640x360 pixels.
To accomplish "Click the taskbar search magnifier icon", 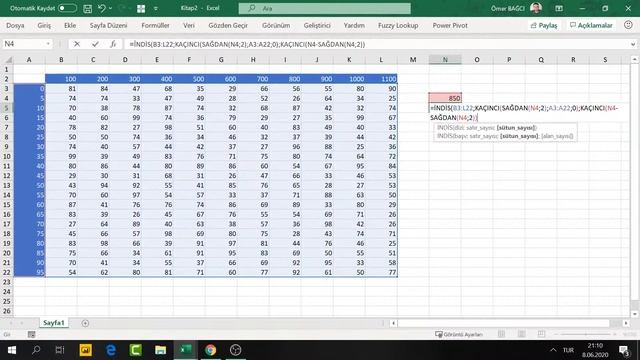I will click(36, 350).
